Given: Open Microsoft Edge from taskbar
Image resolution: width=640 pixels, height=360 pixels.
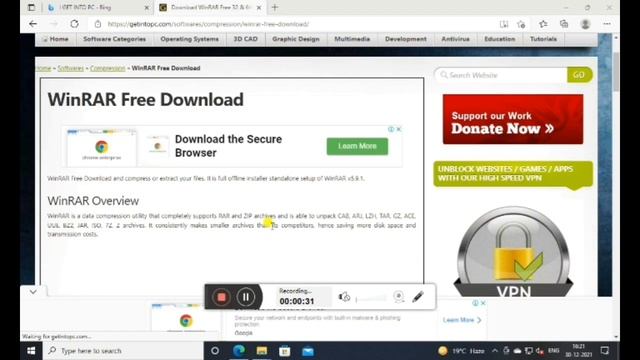Looking at the screenshot, I should [239, 351].
